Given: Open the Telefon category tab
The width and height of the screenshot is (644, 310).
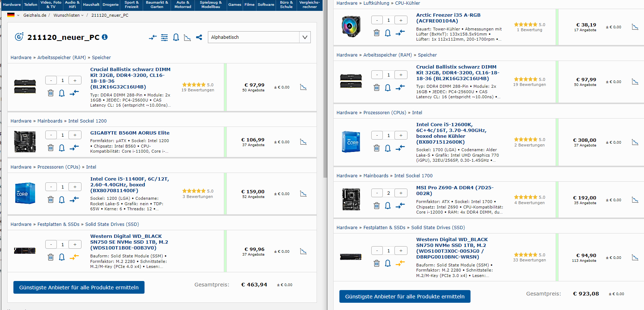Looking at the screenshot, I should (31, 5).
